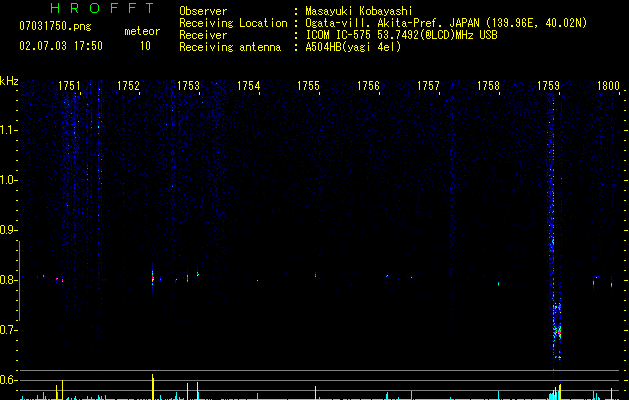This screenshot has height=400, width=629.
Task: Click the Receiver label
Action: [203, 35]
